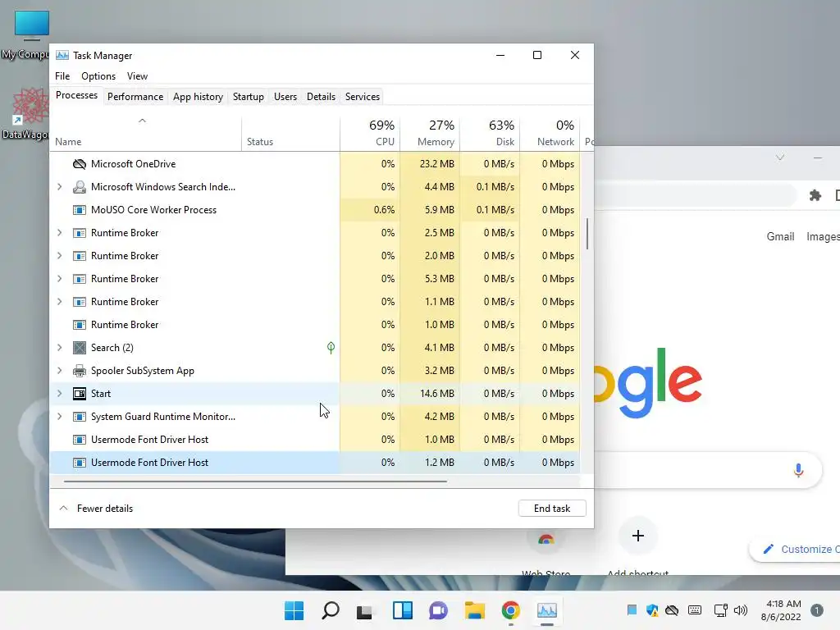Click the green leaf suspended status icon
This screenshot has width=840, height=630.
pos(331,348)
